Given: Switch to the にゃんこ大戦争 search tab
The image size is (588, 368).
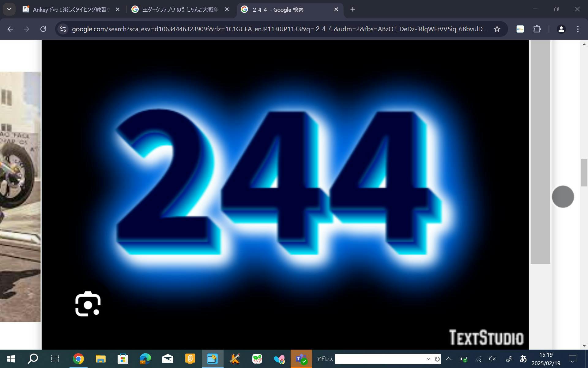Looking at the screenshot, I should pyautogui.click(x=180, y=10).
